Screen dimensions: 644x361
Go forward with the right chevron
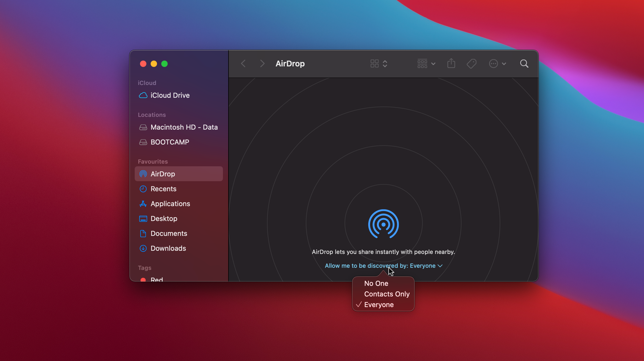tap(262, 64)
